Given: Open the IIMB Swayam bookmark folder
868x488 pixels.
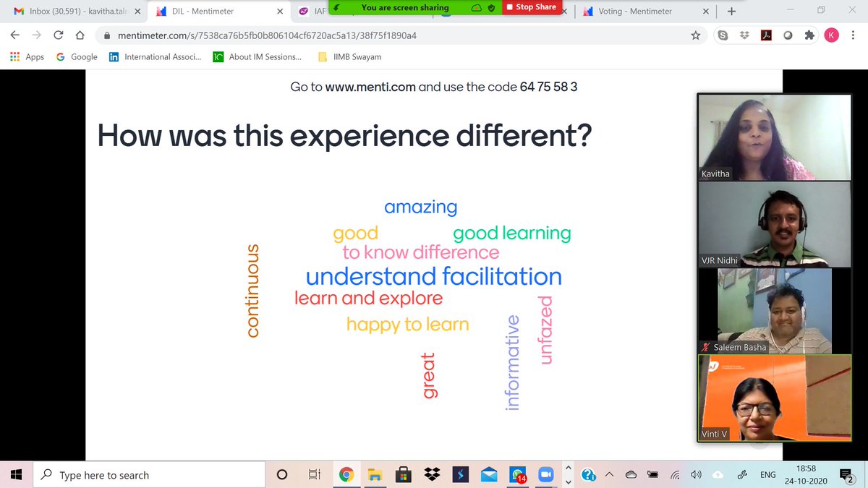Looking at the screenshot, I should (x=349, y=56).
